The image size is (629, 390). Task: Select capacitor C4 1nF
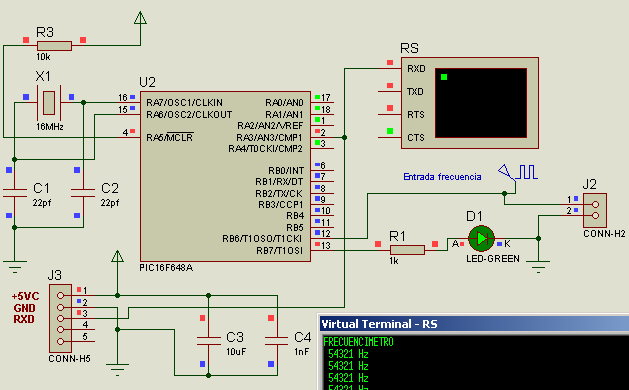click(277, 341)
